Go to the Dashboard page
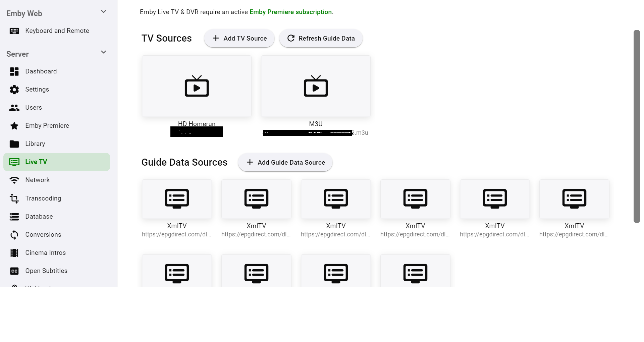This screenshot has height=342, width=644. click(x=56, y=71)
